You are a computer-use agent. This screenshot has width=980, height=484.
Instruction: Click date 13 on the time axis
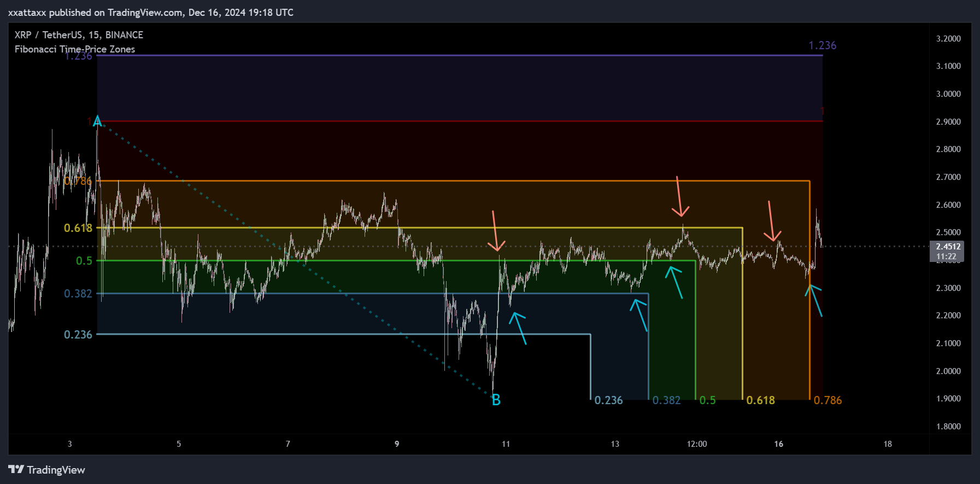click(x=615, y=444)
